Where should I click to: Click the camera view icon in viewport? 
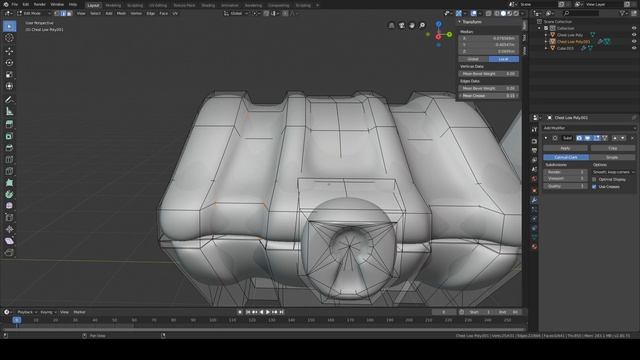click(x=402, y=25)
